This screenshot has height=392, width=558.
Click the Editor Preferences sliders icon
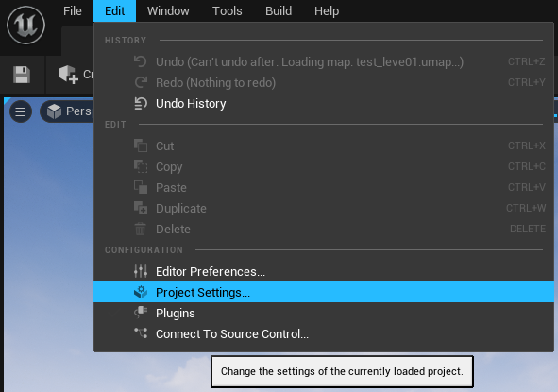coord(141,271)
